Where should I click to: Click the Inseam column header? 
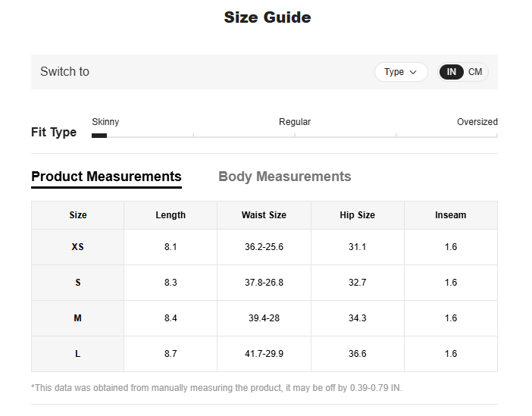(450, 215)
